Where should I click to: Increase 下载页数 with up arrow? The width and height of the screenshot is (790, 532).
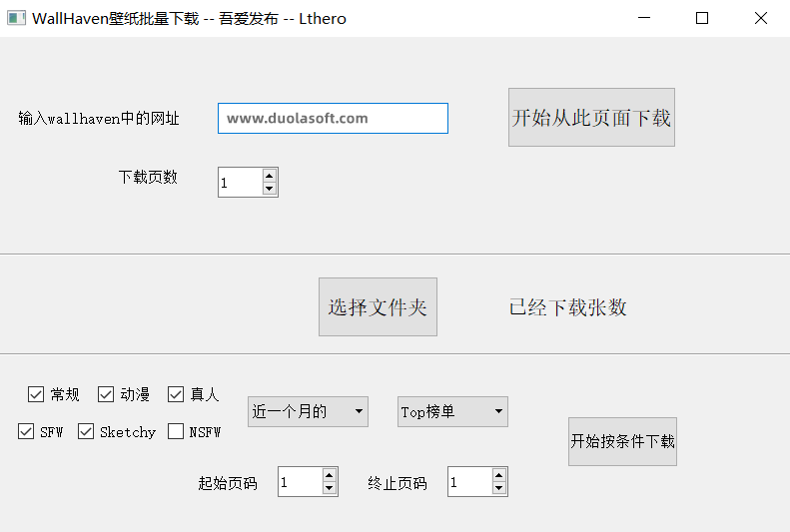(x=270, y=176)
